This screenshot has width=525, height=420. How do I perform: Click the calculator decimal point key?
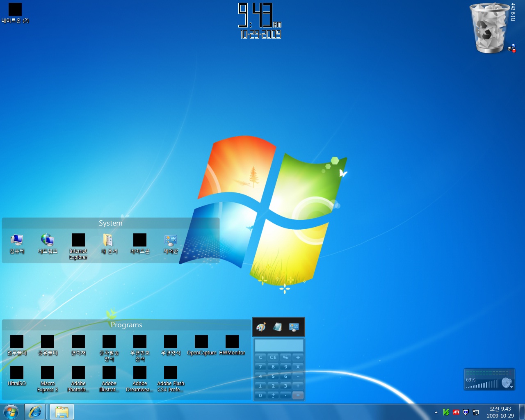(x=285, y=395)
